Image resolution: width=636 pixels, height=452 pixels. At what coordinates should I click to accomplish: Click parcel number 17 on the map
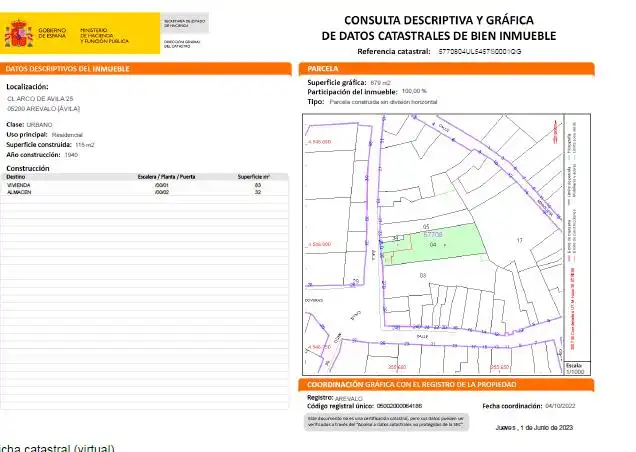point(520,241)
